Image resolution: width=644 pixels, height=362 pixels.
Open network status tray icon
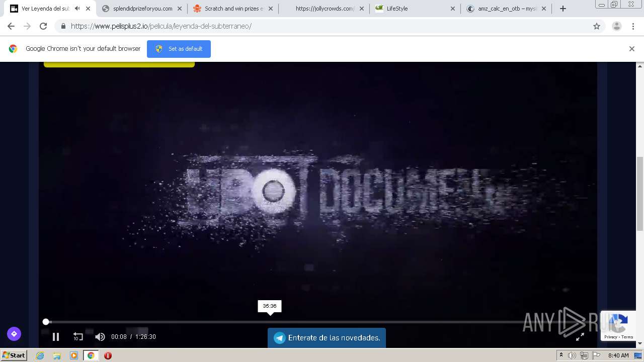pyautogui.click(x=584, y=355)
